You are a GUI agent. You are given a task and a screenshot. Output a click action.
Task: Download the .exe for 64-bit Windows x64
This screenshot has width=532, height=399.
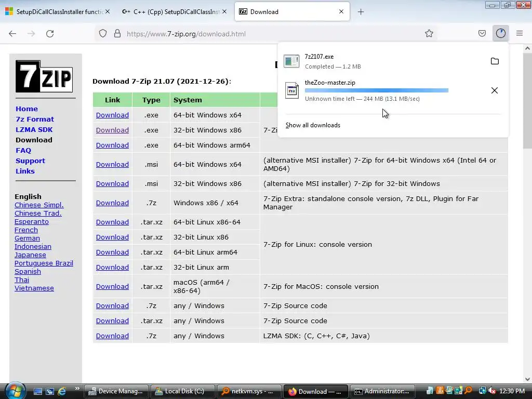[112, 115]
